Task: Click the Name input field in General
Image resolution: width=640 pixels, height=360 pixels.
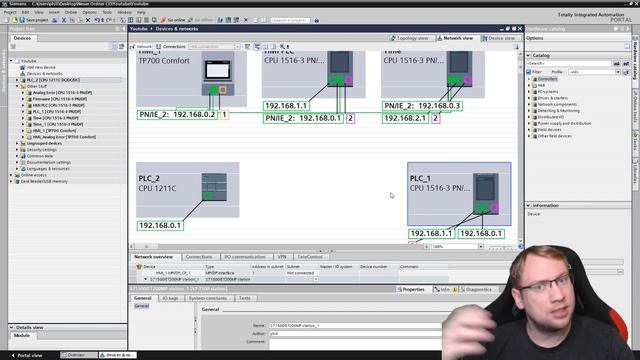Action: click(355, 326)
